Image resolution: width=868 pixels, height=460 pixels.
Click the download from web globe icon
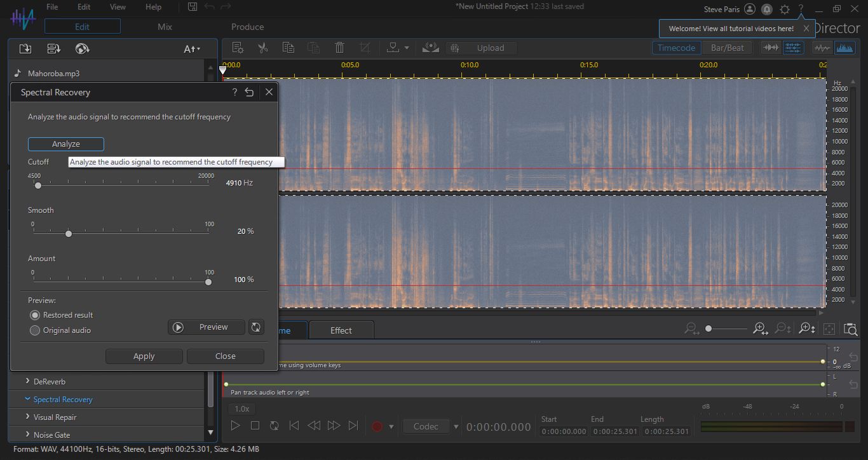click(x=82, y=49)
